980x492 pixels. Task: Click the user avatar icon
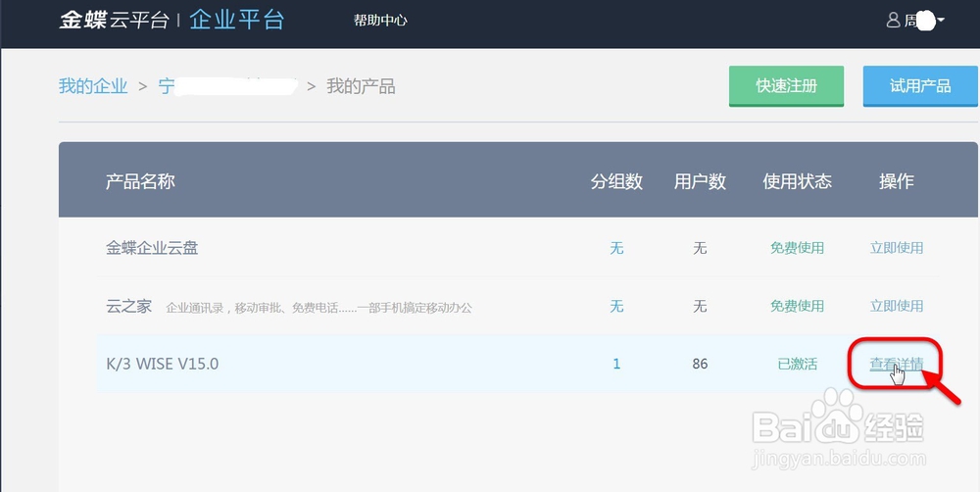pyautogui.click(x=893, y=20)
